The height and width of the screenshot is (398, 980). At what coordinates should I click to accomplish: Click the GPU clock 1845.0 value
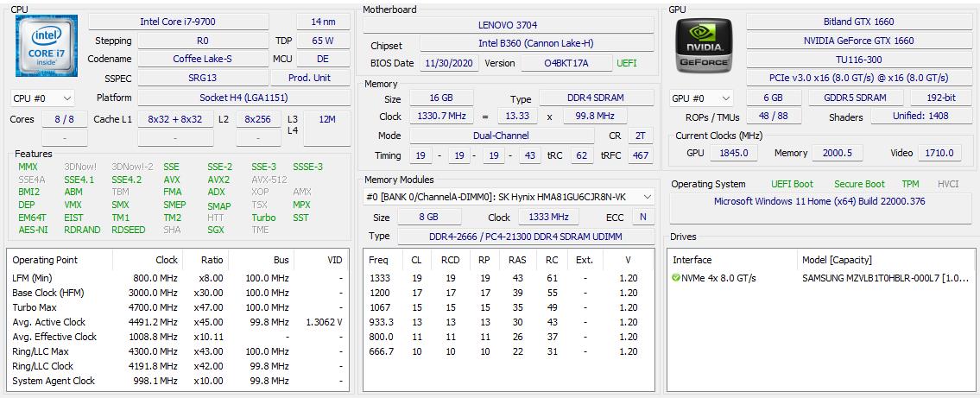tap(734, 153)
